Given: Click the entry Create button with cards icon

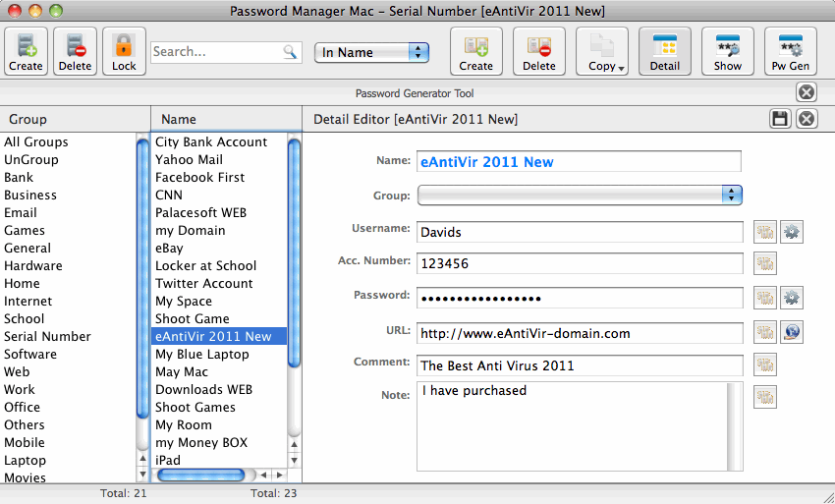Looking at the screenshot, I should tap(476, 51).
